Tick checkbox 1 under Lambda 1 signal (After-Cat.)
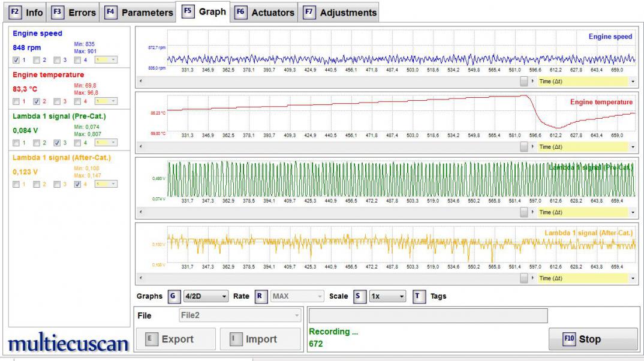This screenshot has width=644, height=361. click(x=16, y=185)
